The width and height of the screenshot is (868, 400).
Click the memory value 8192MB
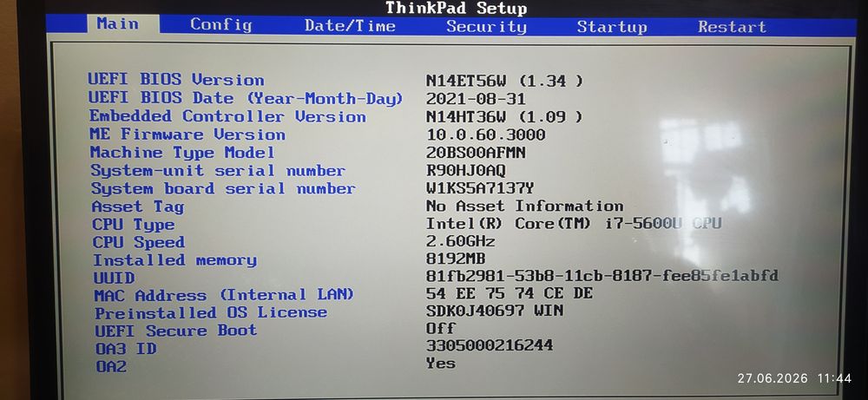coord(456,259)
